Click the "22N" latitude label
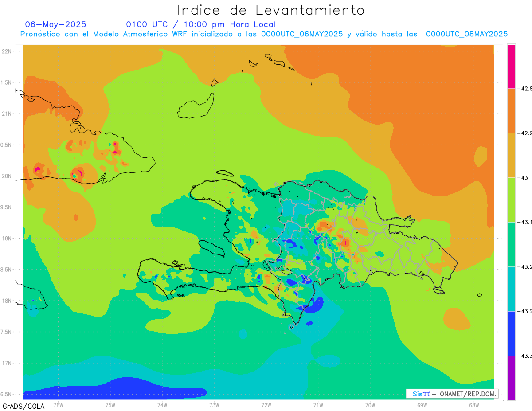 (x=7, y=51)
